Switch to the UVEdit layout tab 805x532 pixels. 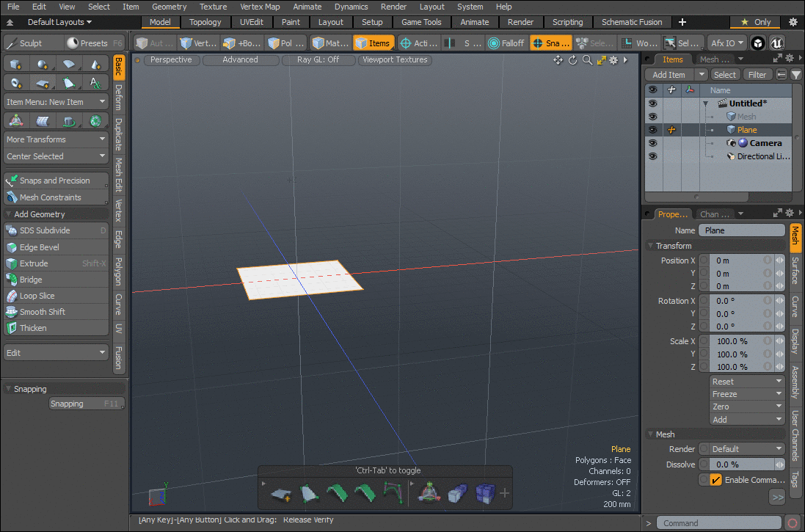(x=251, y=22)
